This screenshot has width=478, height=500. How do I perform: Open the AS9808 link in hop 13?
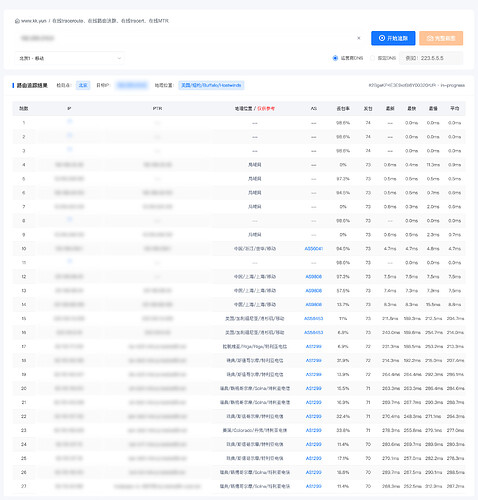coord(314,291)
